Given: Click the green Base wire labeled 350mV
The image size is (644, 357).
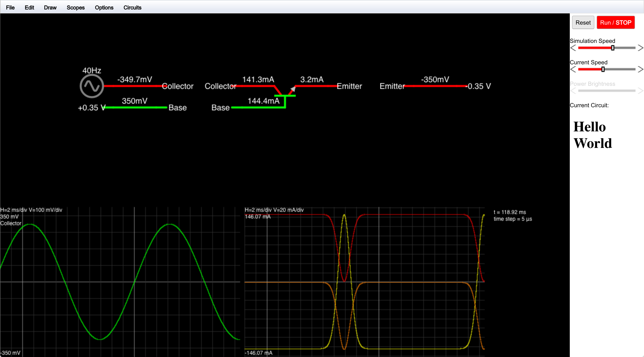Looking at the screenshot, I should 135,107.
